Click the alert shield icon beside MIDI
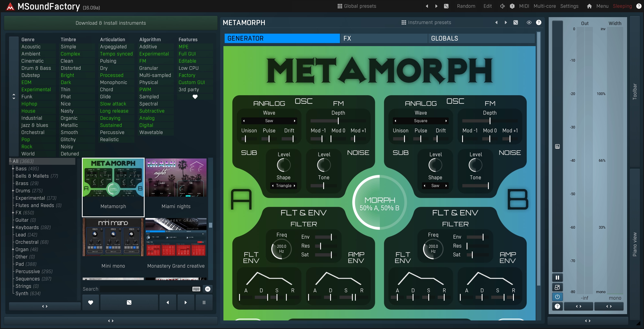 [x=512, y=6]
